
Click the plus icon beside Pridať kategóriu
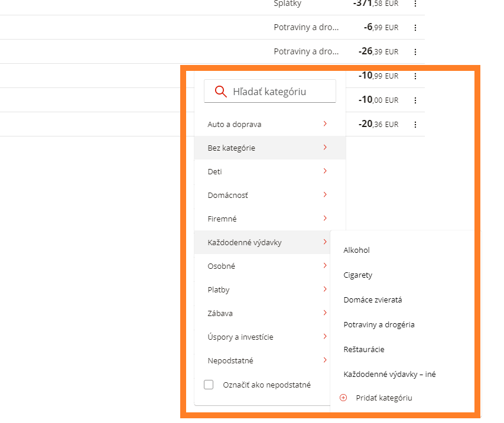click(x=343, y=398)
